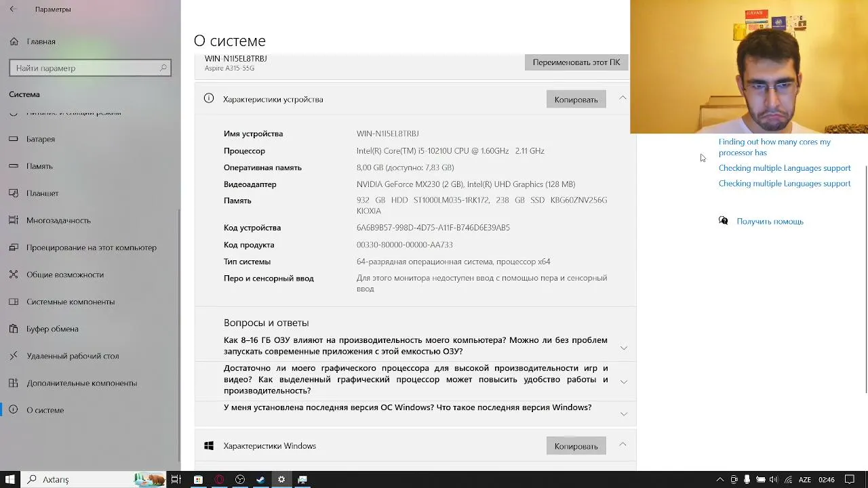Click Переименовать этот ПК button

pyautogui.click(x=576, y=62)
